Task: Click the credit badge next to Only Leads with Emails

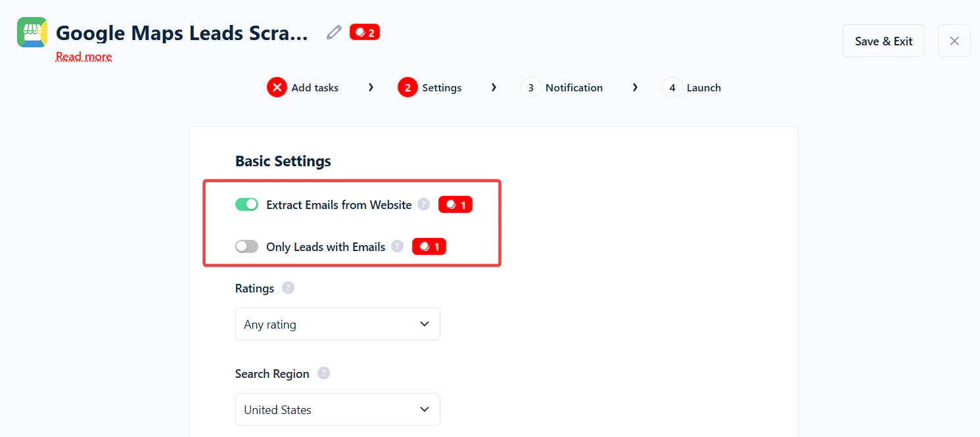Action: point(429,247)
